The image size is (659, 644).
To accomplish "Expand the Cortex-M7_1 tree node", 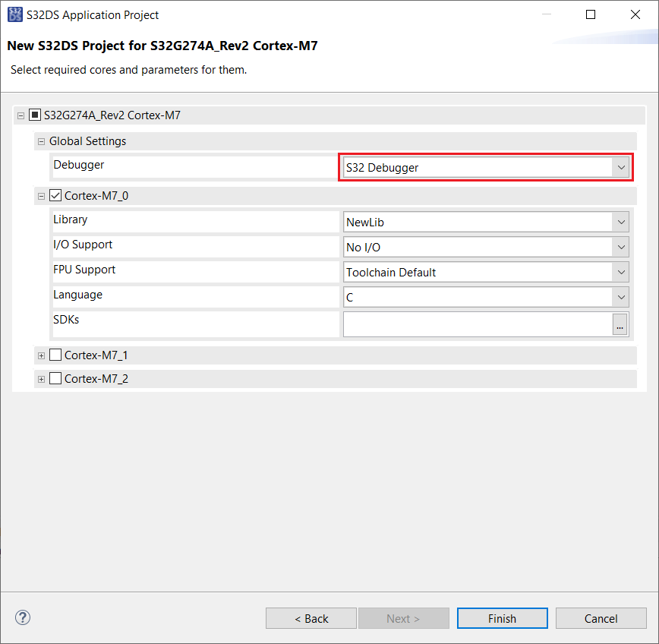I will [x=42, y=355].
